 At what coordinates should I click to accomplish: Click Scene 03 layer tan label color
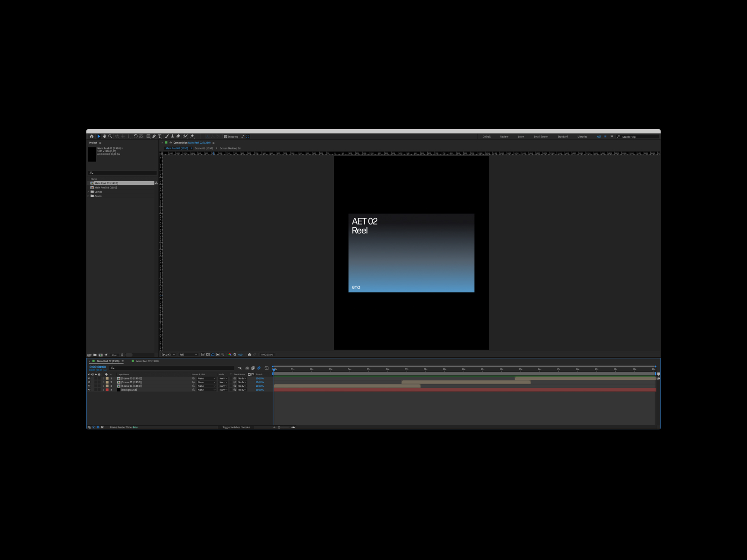click(107, 378)
